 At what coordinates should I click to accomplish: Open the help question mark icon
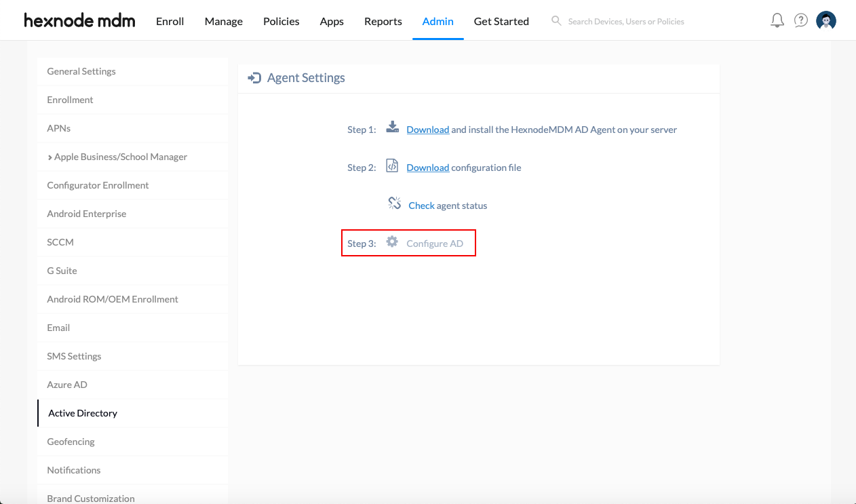pyautogui.click(x=801, y=20)
